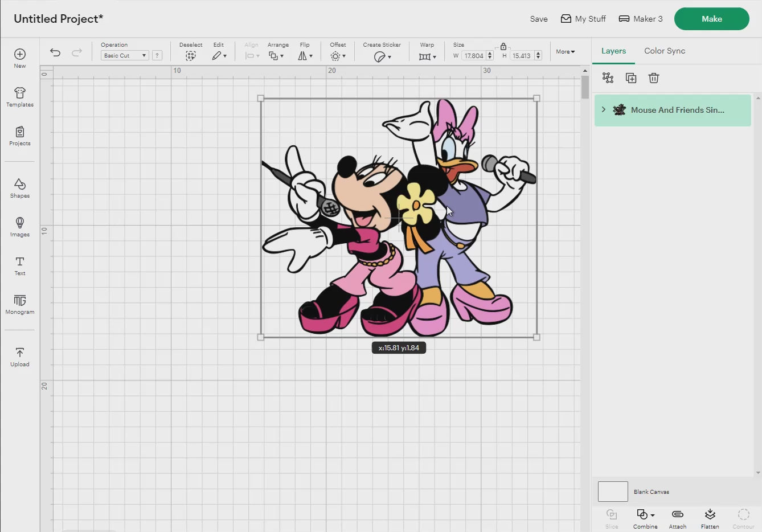Click the Redo arrow
The width and height of the screenshot is (762, 532).
77,52
